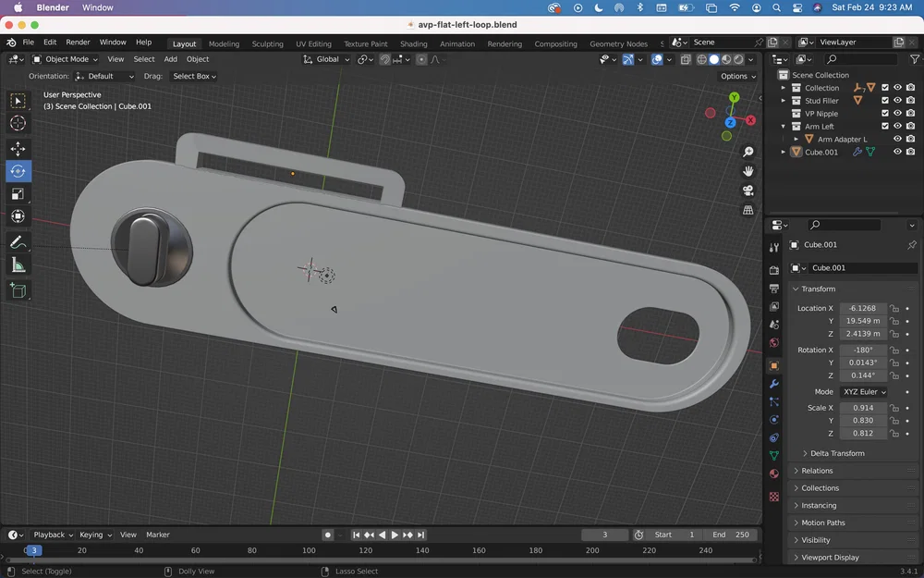Pick the 3D Cursor tool
This screenshot has width=924, height=578.
coord(18,123)
